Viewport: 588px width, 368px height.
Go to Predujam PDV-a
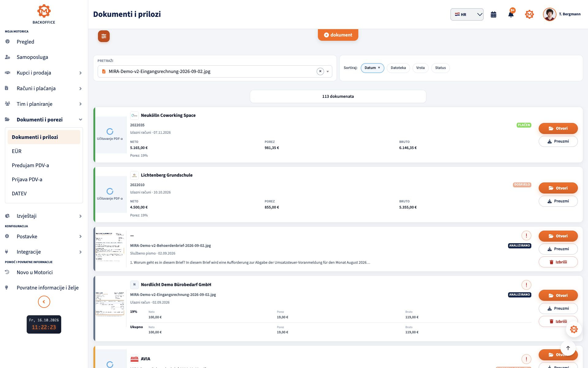(x=44, y=165)
